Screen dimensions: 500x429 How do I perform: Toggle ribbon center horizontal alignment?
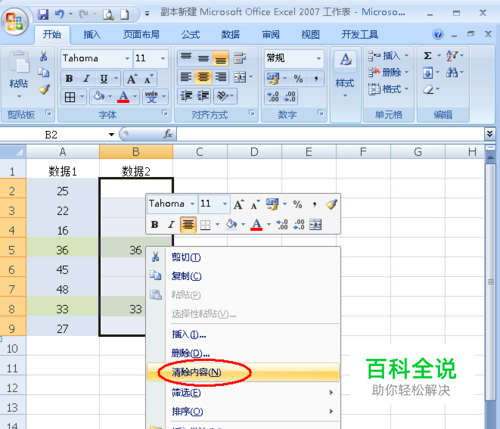click(x=203, y=77)
